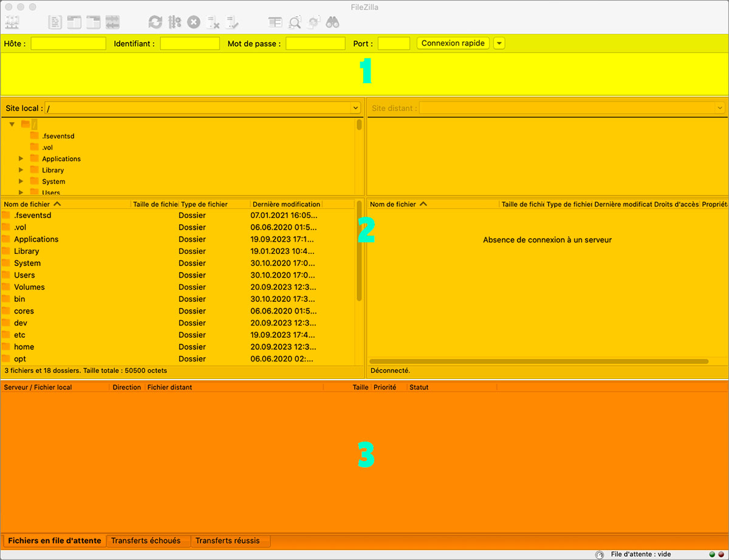Switch to the Transferts échoués tab
Screen dimensions: 729x560
pyautogui.click(x=146, y=541)
